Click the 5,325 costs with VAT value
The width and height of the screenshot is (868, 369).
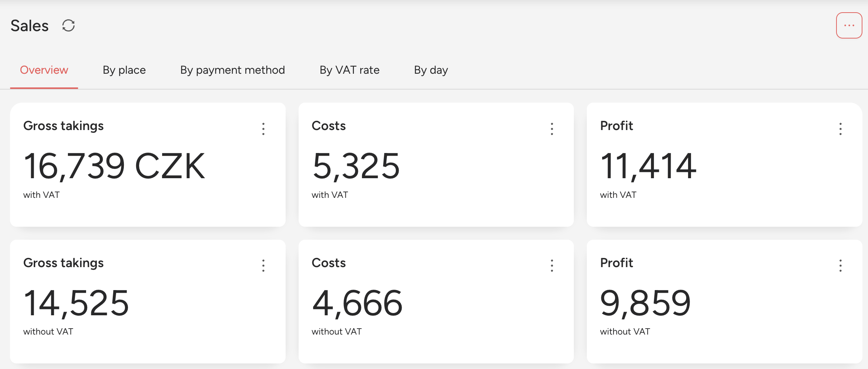click(356, 166)
